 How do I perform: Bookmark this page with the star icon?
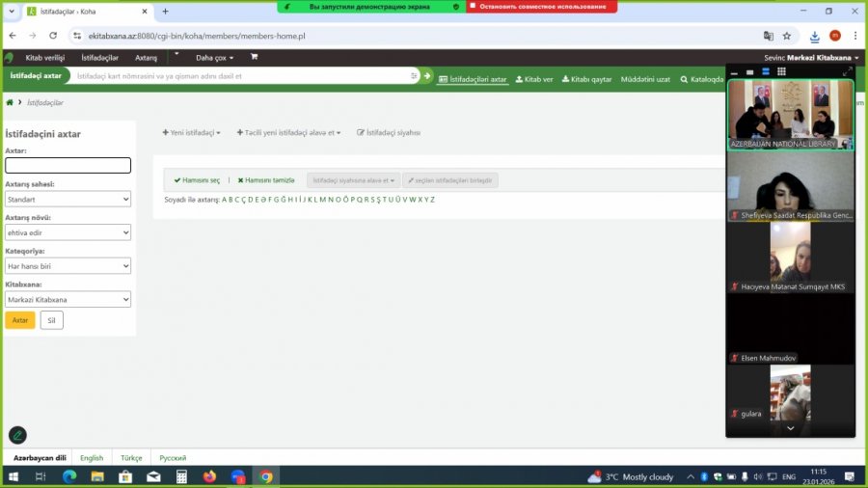tap(787, 36)
